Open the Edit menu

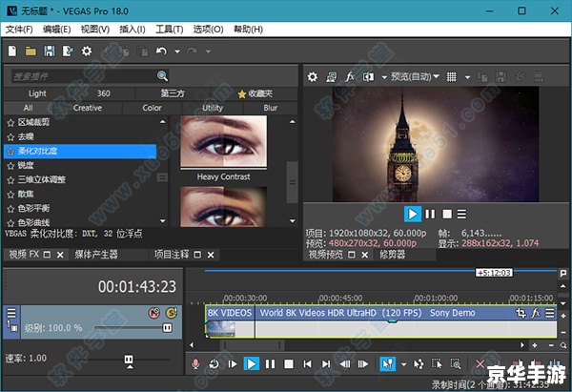[x=56, y=30]
